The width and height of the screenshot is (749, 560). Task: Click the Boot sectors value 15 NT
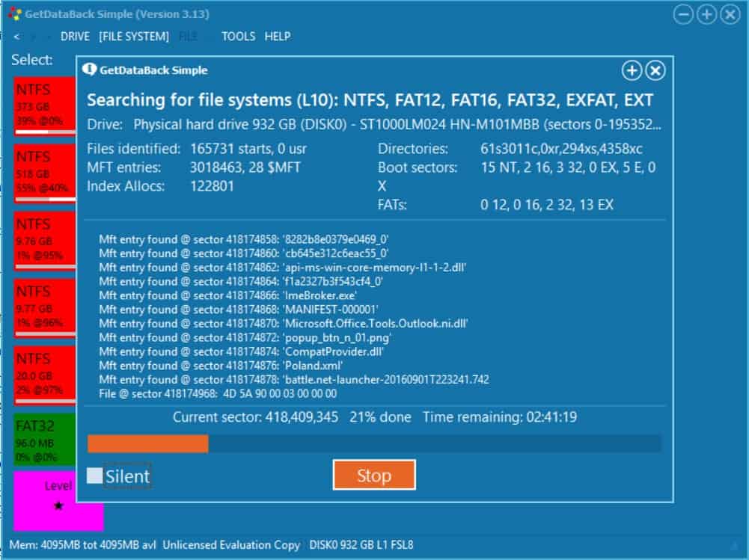pyautogui.click(x=569, y=167)
